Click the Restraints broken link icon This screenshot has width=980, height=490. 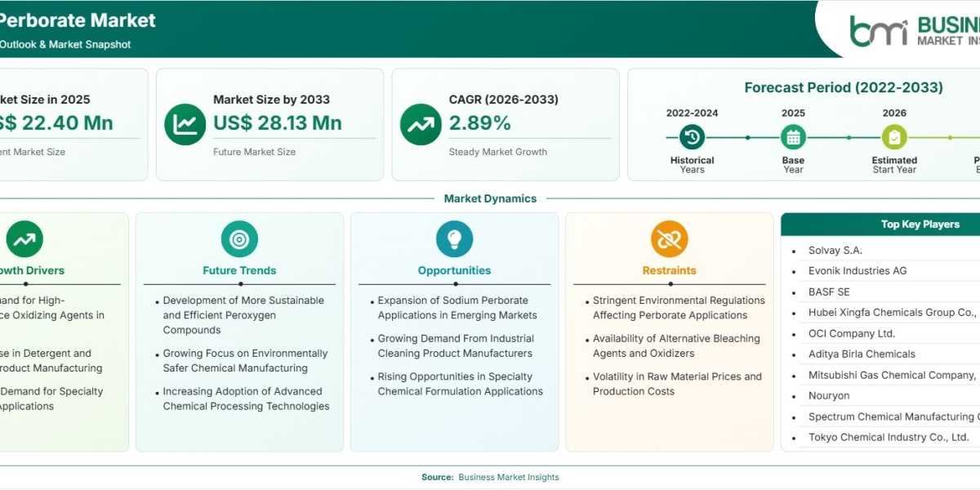pyautogui.click(x=670, y=239)
